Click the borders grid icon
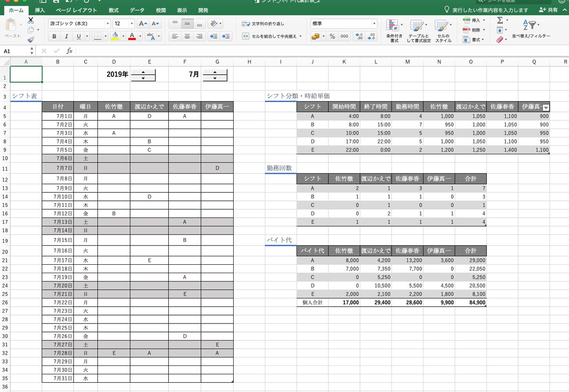This screenshot has width=569, height=392. 97,36
